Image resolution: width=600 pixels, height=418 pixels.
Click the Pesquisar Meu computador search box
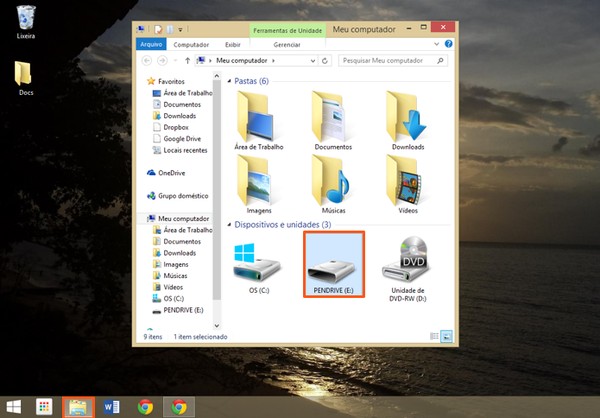click(390, 60)
